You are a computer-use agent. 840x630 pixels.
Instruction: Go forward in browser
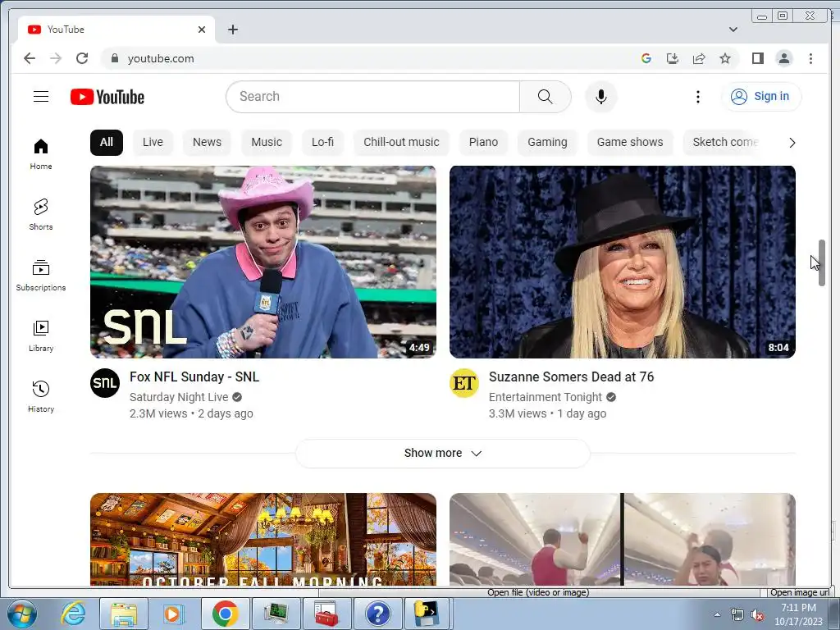pyautogui.click(x=56, y=58)
